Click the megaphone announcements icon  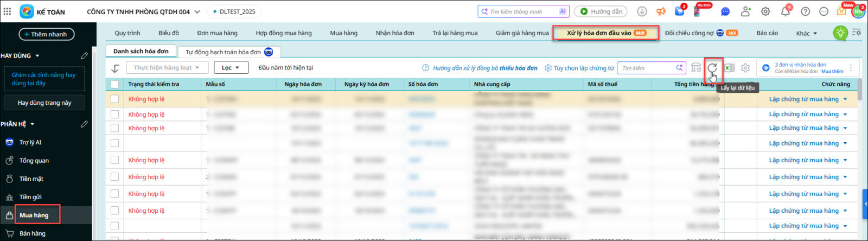click(x=661, y=11)
